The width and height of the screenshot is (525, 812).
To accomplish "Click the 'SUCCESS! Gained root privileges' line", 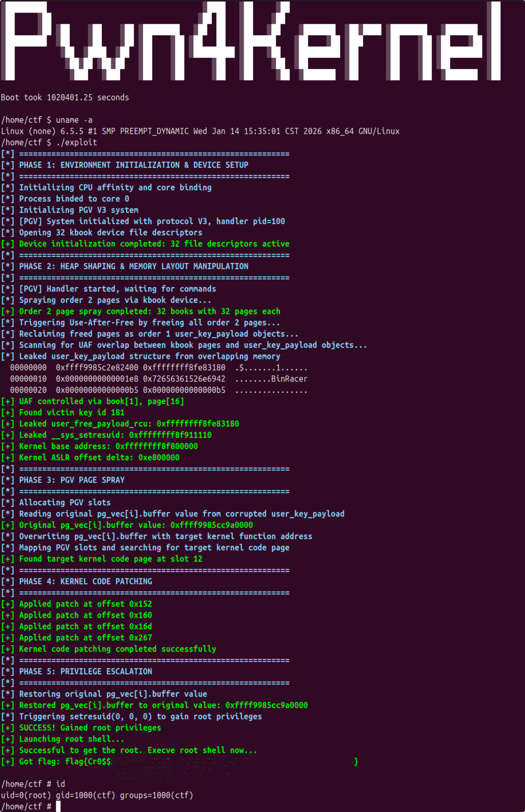I will pos(90,728).
